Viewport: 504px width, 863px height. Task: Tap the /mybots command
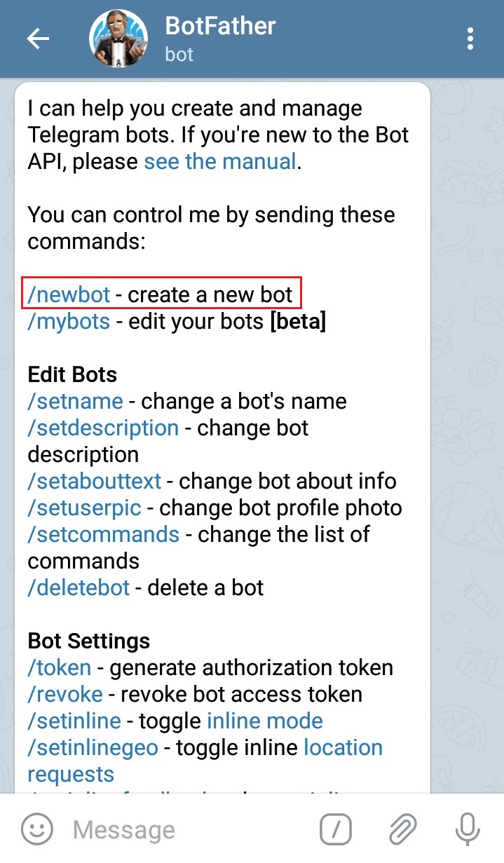[69, 321]
